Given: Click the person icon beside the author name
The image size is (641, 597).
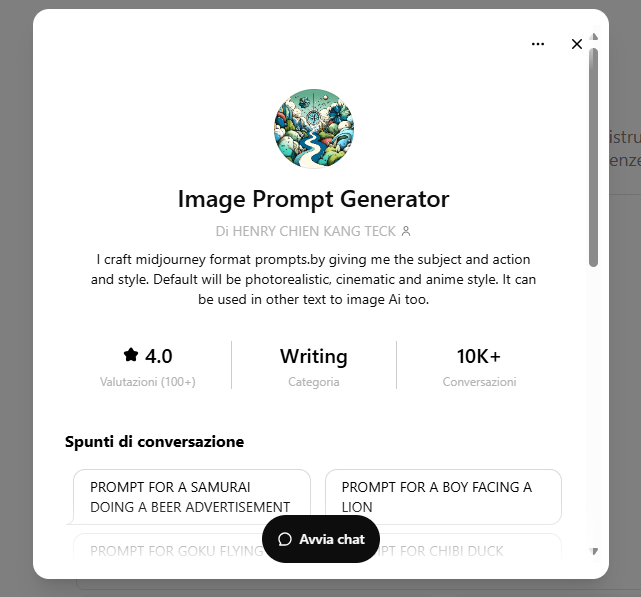Looking at the screenshot, I should tap(405, 231).
